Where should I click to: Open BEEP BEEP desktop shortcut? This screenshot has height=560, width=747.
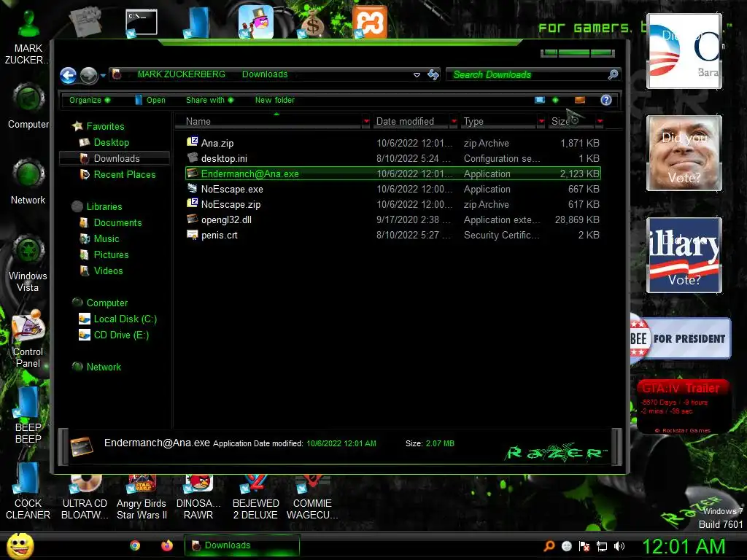(x=28, y=414)
